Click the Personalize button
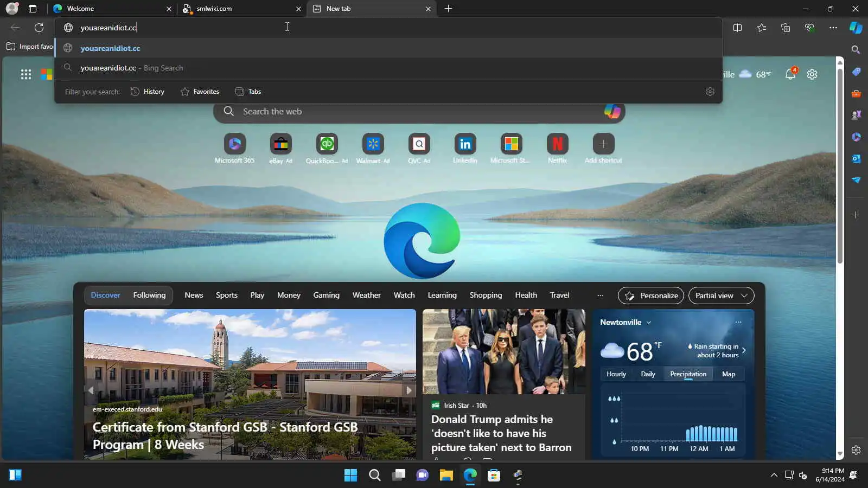Viewport: 868px width, 488px height. click(x=651, y=296)
